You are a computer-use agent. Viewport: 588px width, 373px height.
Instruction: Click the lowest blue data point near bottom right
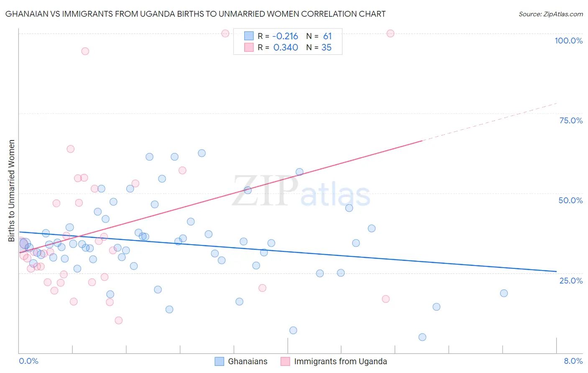422,337
